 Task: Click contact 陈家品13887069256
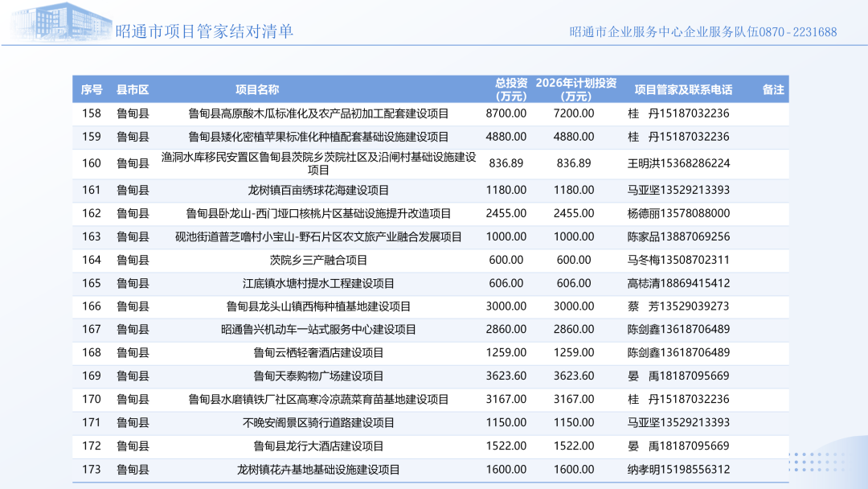pos(678,236)
